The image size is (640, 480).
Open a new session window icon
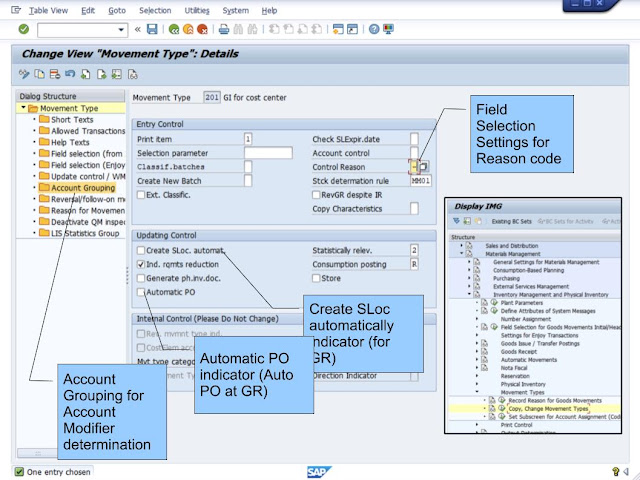338,29
